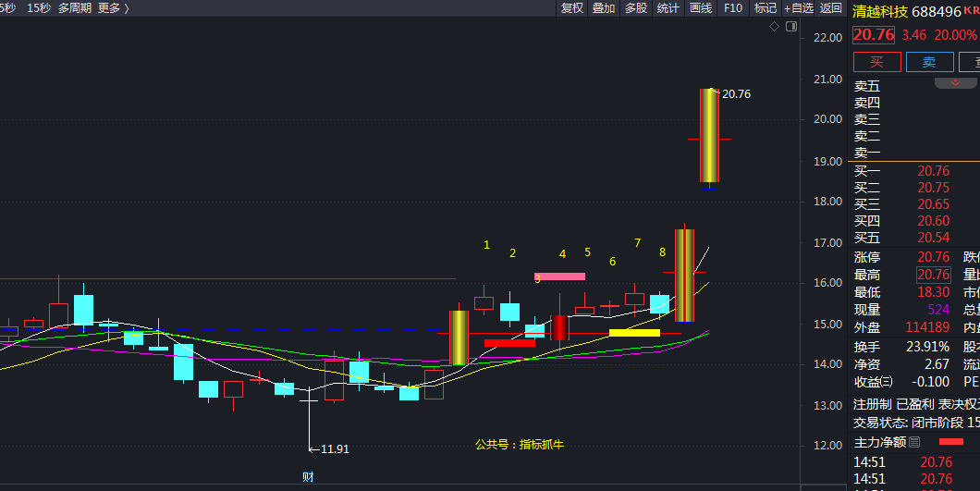Image resolution: width=980 pixels, height=491 pixels.
Task: Click the 已盈利 tag
Action: pyautogui.click(x=915, y=405)
